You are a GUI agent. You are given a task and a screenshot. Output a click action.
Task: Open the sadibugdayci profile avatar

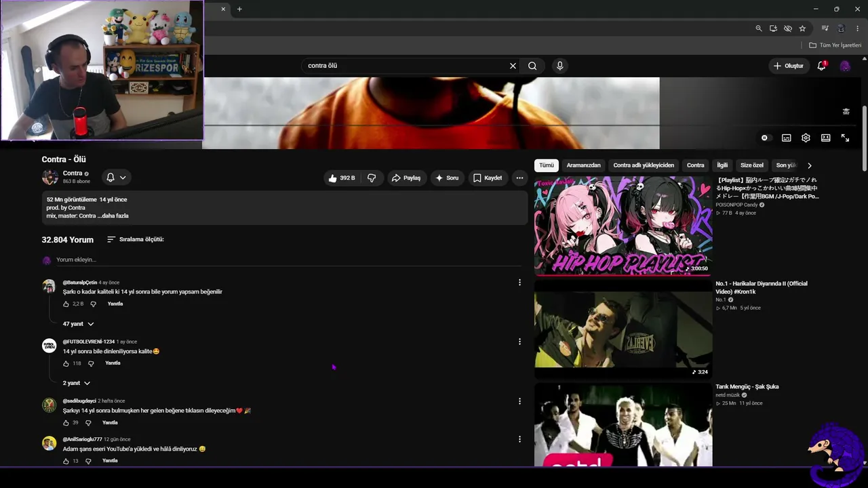tap(49, 405)
